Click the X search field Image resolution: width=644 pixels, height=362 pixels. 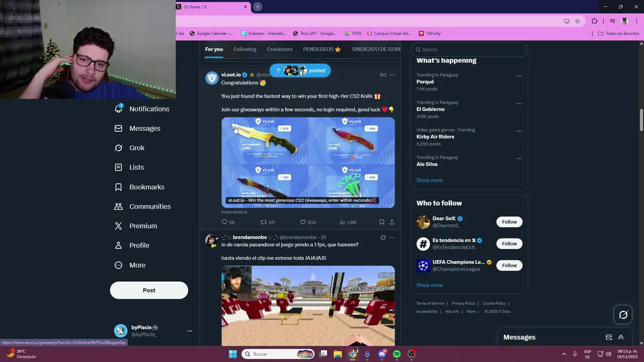(x=469, y=49)
